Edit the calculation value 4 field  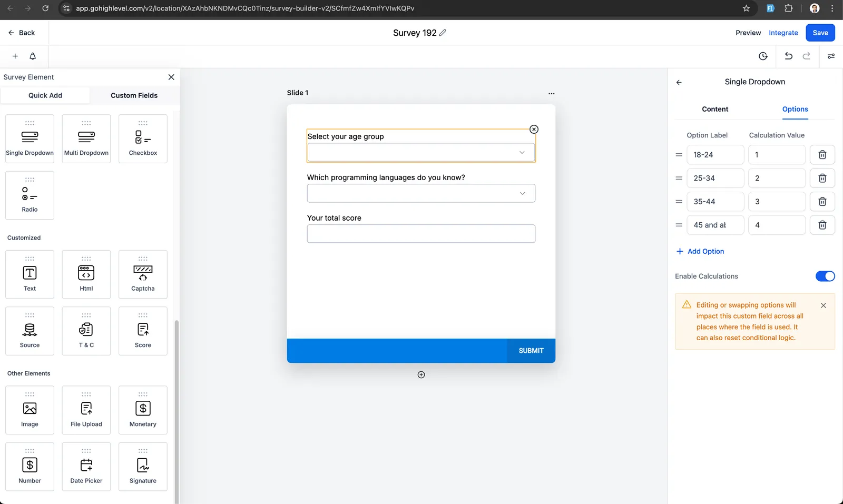(777, 225)
